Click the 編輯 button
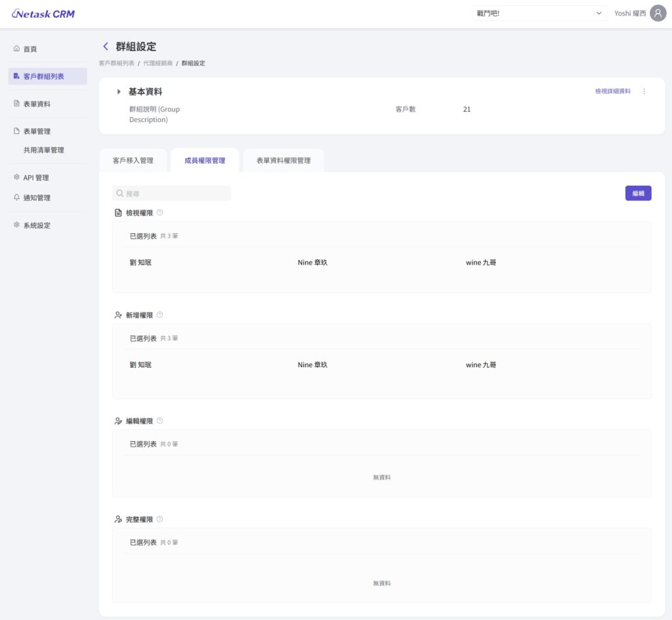The width and height of the screenshot is (672, 620). pos(638,193)
